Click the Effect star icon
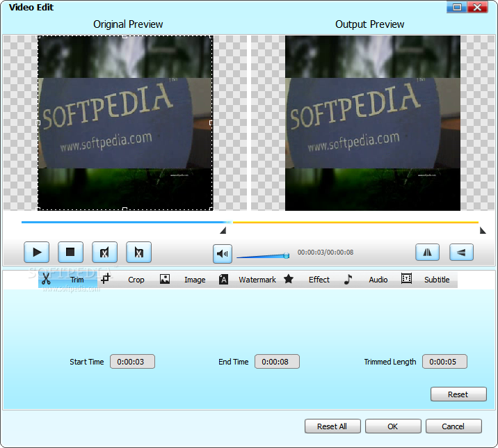The height and width of the screenshot is (448, 498). 289,279
